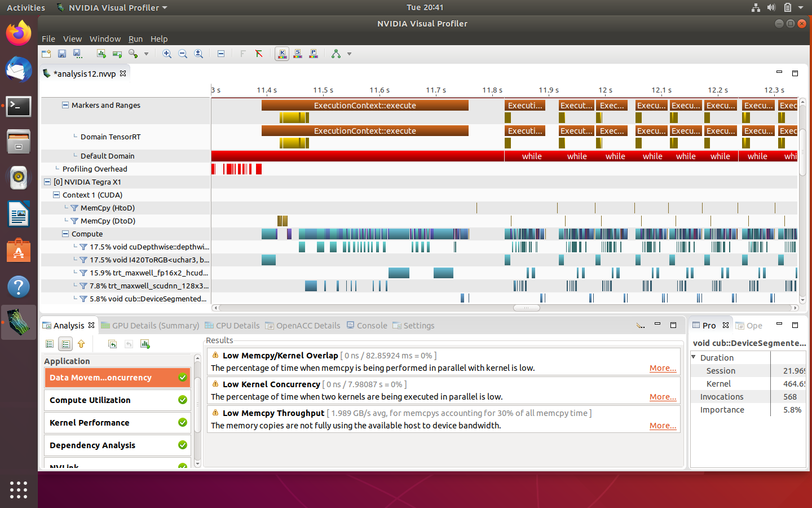Click the dependency analysis tree icon
Image resolution: width=812 pixels, height=508 pixels.
336,54
